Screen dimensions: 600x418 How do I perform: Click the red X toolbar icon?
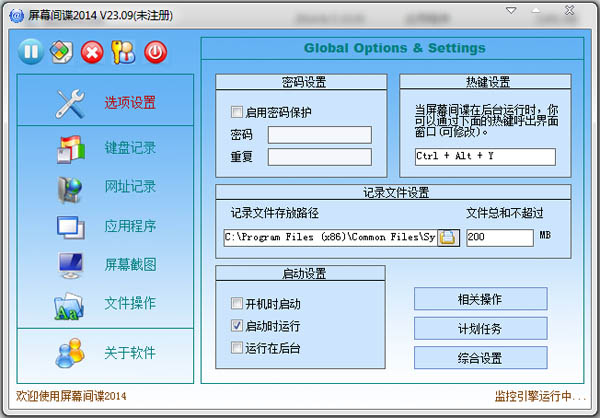coord(93,52)
